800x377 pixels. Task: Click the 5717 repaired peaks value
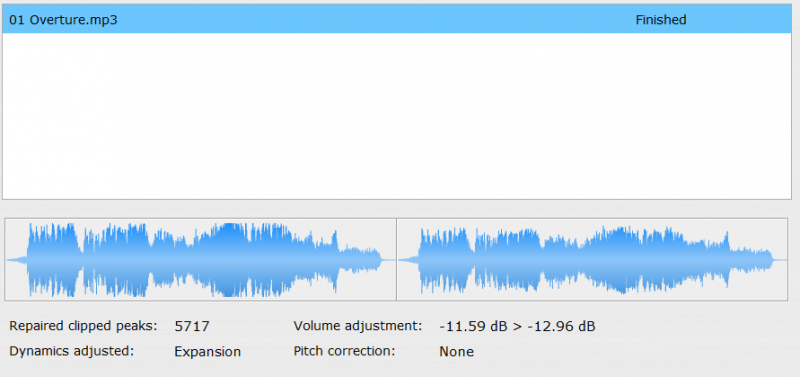192,326
